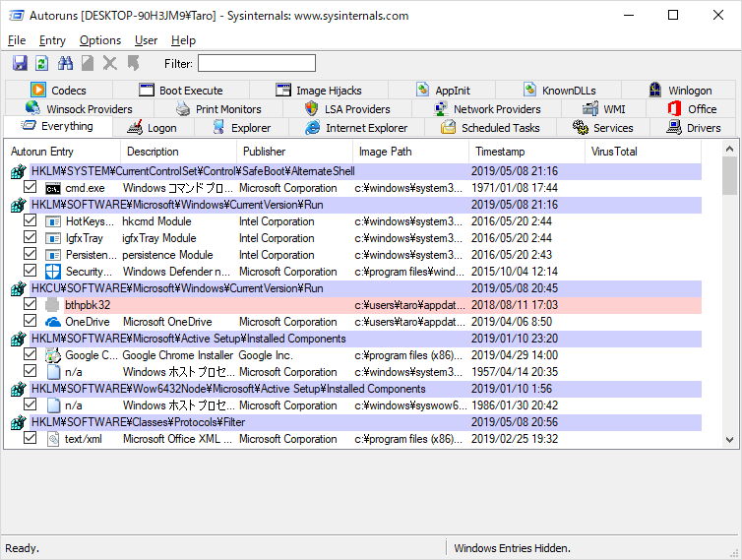Click registry icon of Protocols Filter key
Screen dimensions: 742x560
coord(18,422)
